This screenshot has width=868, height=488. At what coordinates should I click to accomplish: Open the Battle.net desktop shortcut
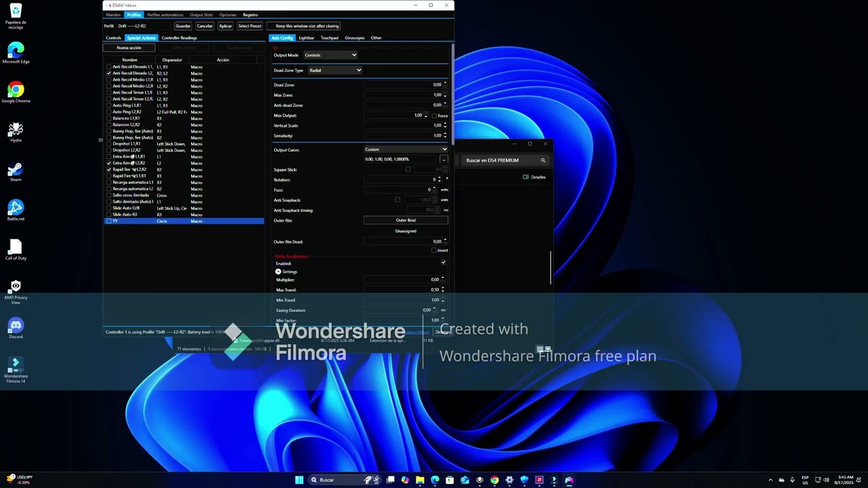(16, 211)
